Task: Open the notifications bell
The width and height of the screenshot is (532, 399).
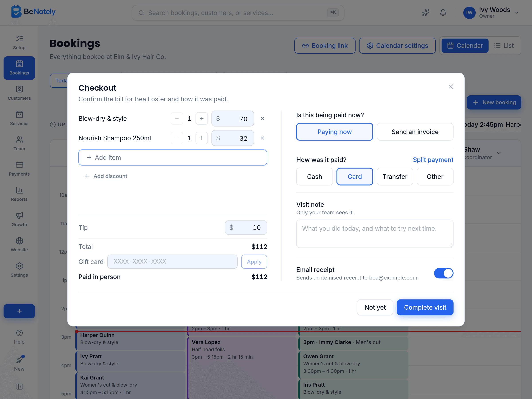Action: [443, 12]
